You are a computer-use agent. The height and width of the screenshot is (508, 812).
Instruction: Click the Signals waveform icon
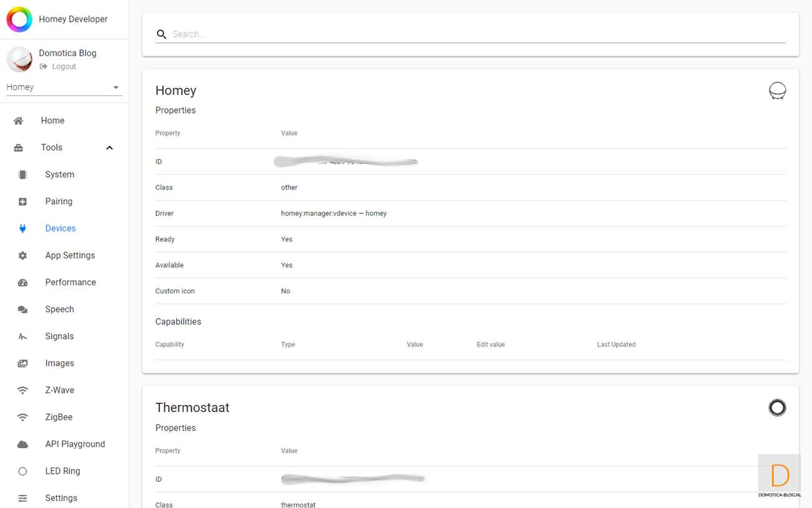22,336
